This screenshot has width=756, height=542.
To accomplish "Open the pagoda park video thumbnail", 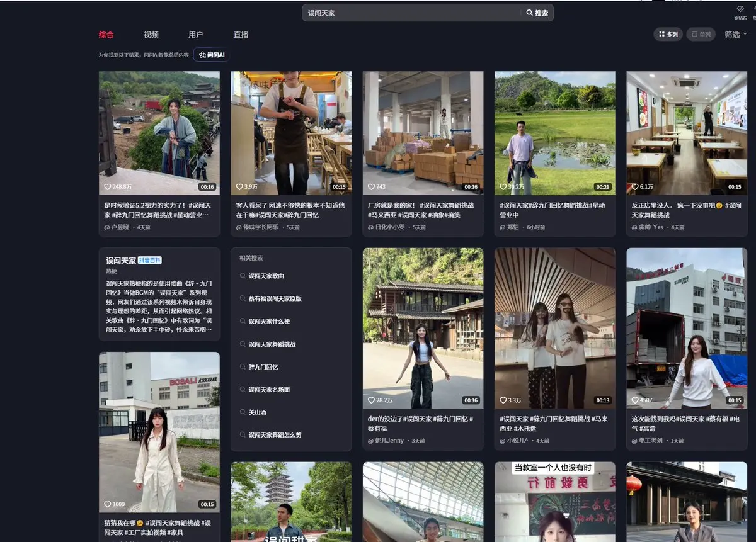I will 291,502.
